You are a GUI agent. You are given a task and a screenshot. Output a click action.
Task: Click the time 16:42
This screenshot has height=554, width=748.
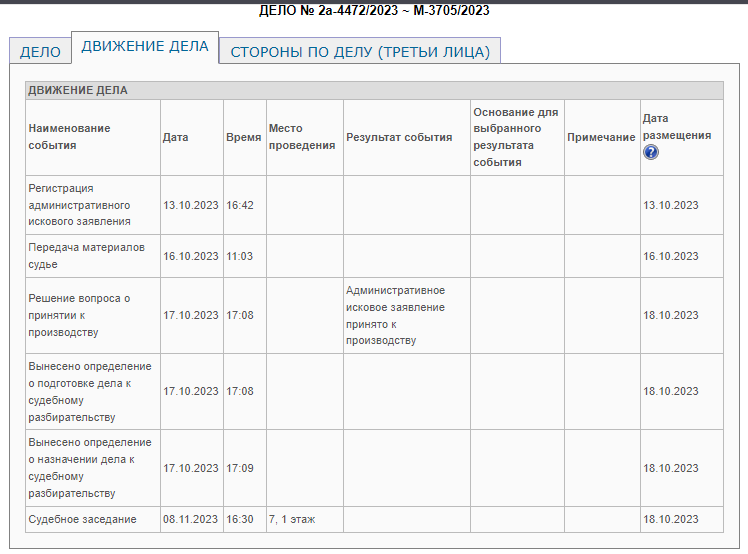[239, 205]
